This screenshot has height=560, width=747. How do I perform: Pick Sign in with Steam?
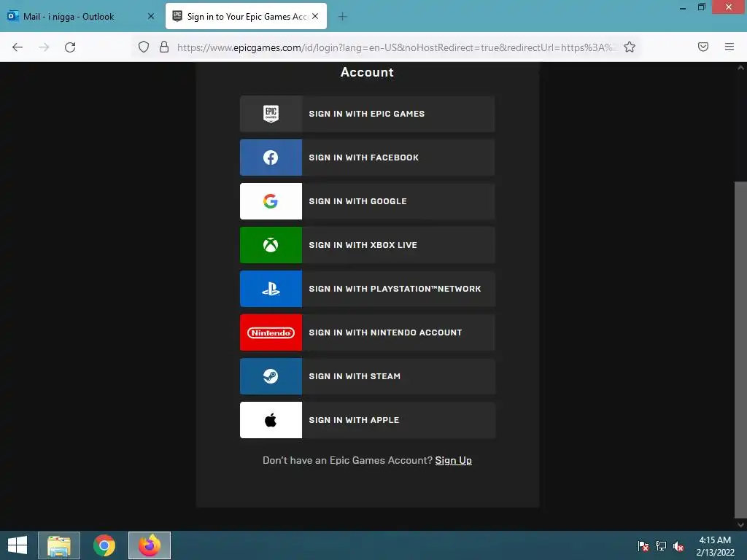coord(368,377)
